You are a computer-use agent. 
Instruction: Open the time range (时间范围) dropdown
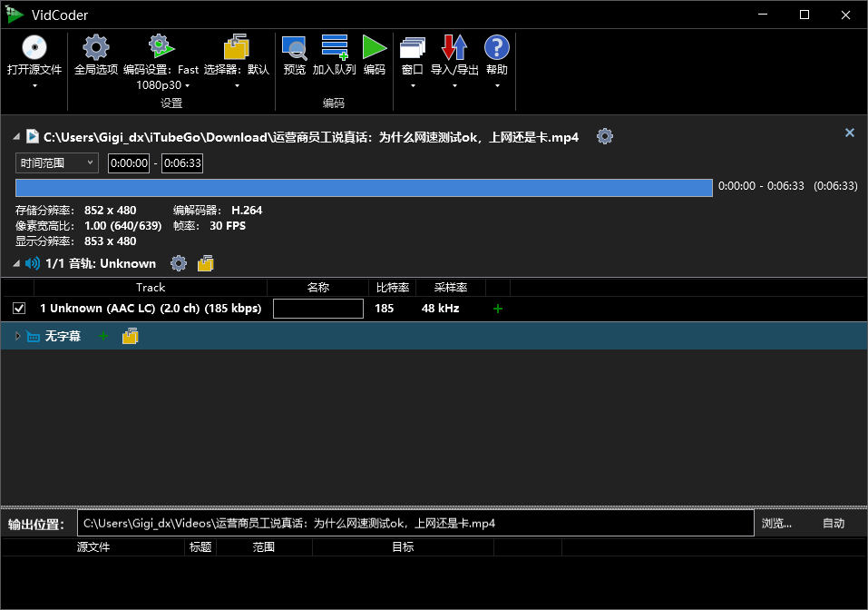(56, 162)
